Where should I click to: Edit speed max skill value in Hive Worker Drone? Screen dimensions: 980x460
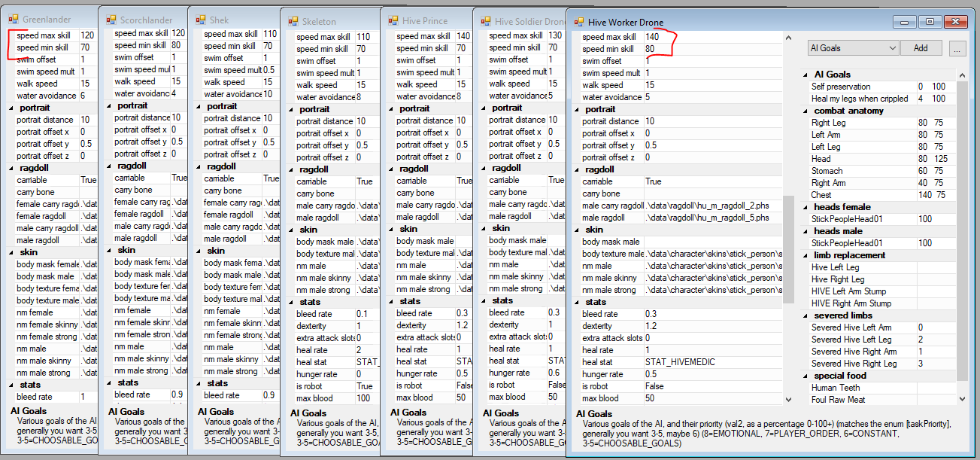[x=712, y=37]
